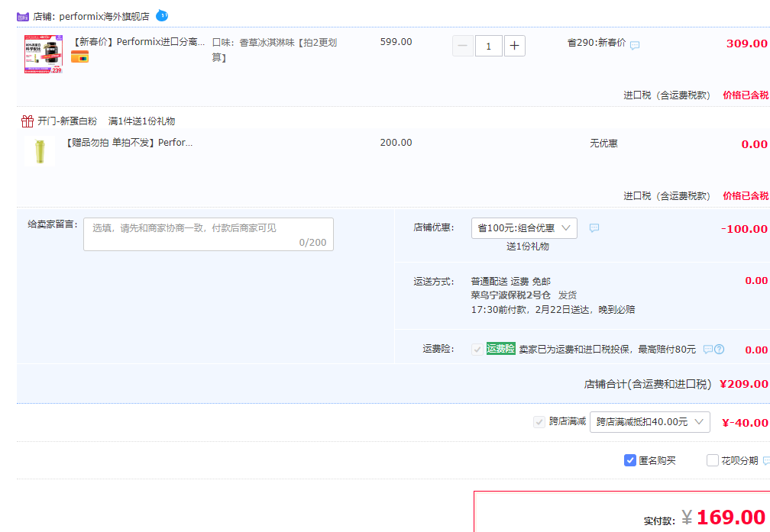Click the green 运费险 badge
This screenshot has height=532, width=770.
[500, 349]
